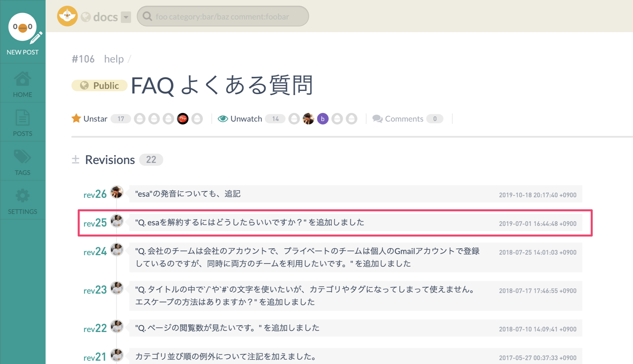Focus the search field in the top bar
633x364 pixels.
click(223, 16)
